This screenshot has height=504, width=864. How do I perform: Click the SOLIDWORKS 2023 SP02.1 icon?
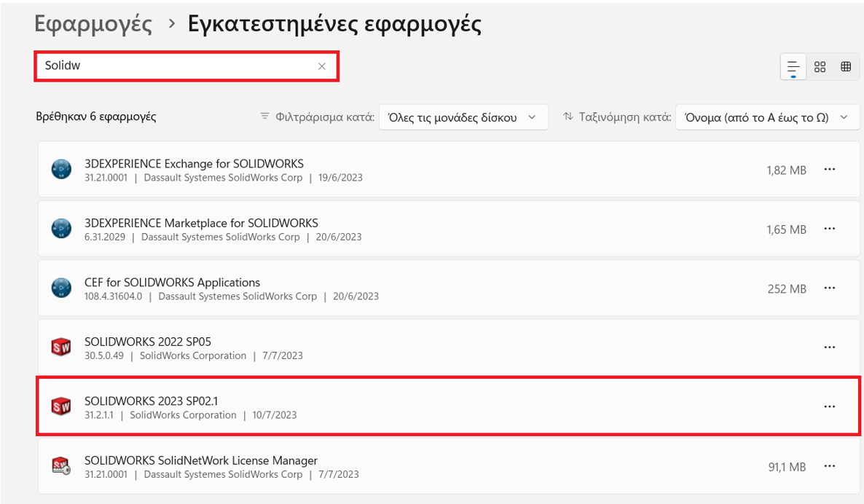point(61,407)
